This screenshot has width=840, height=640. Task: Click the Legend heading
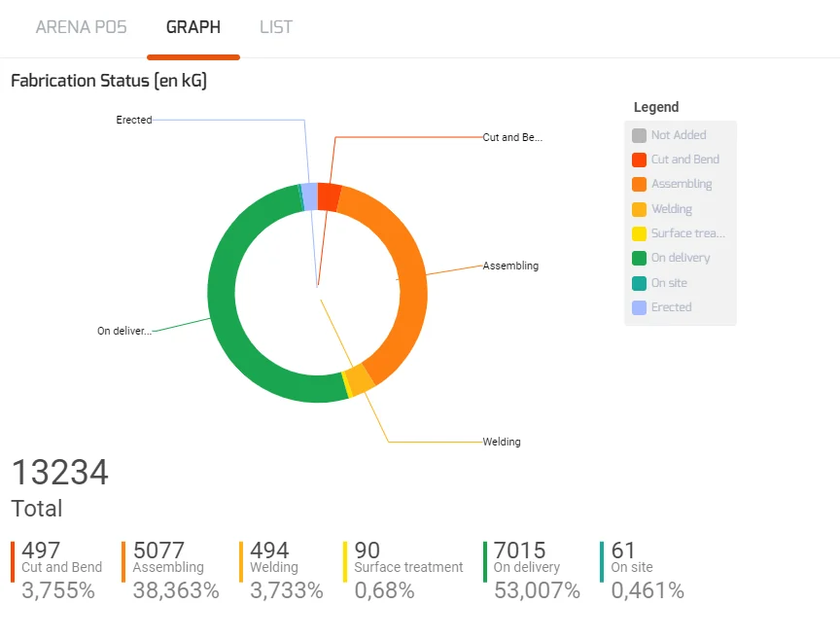(x=656, y=107)
